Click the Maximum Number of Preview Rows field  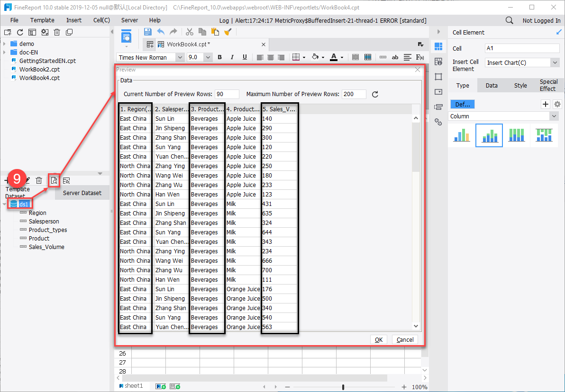click(354, 94)
